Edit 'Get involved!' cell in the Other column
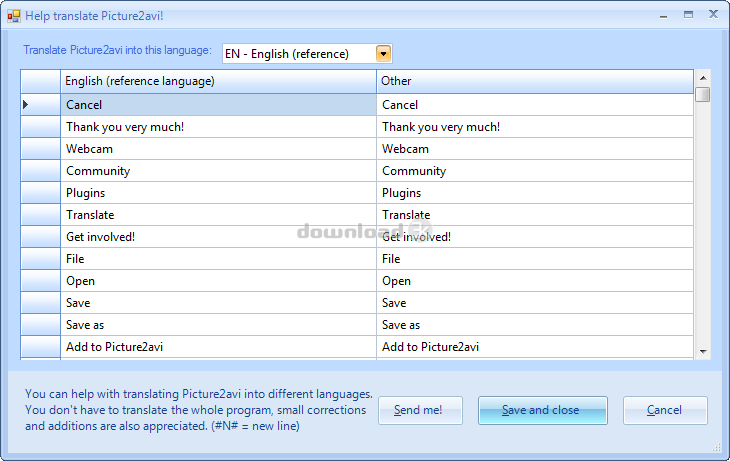This screenshot has width=730, height=461. coord(534,237)
